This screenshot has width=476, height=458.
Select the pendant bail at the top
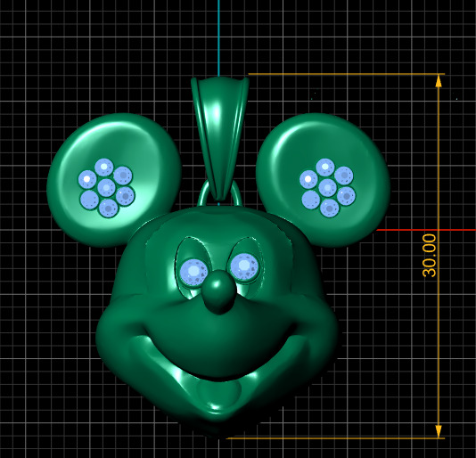pyautogui.click(x=220, y=139)
